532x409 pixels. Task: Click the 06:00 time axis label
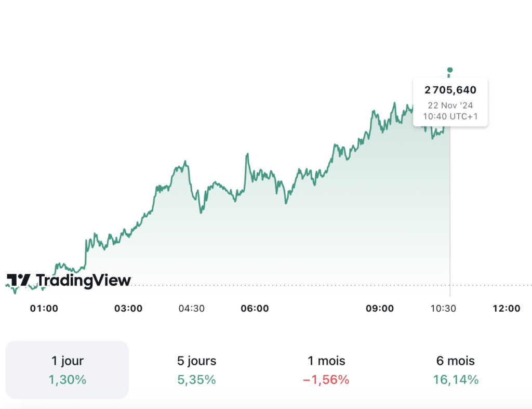255,308
